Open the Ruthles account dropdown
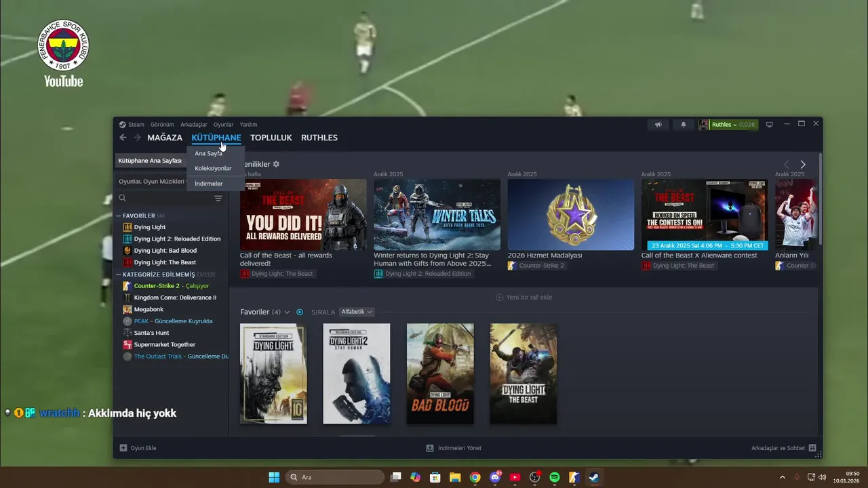The height and width of the screenshot is (488, 868). [724, 125]
